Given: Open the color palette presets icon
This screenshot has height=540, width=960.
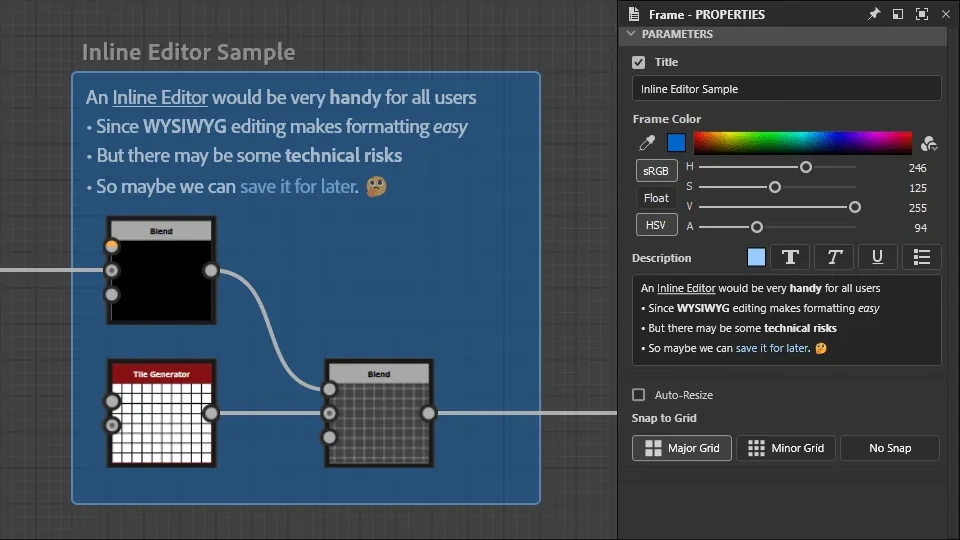Looking at the screenshot, I should click(929, 143).
